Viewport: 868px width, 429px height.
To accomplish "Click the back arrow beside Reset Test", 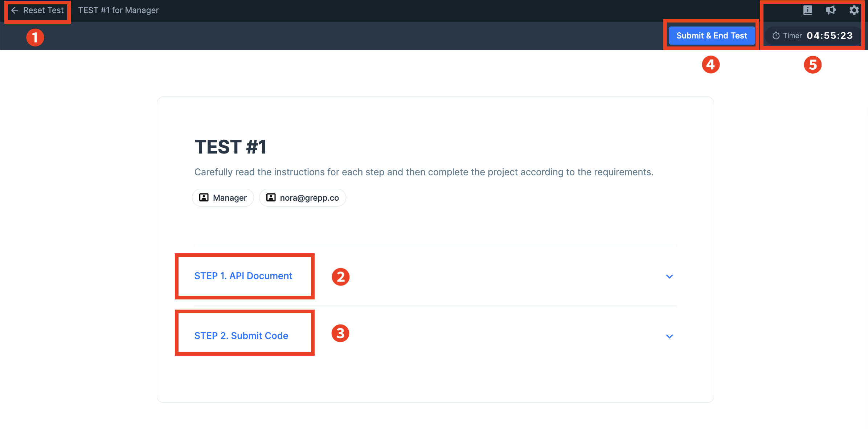I will tap(15, 10).
